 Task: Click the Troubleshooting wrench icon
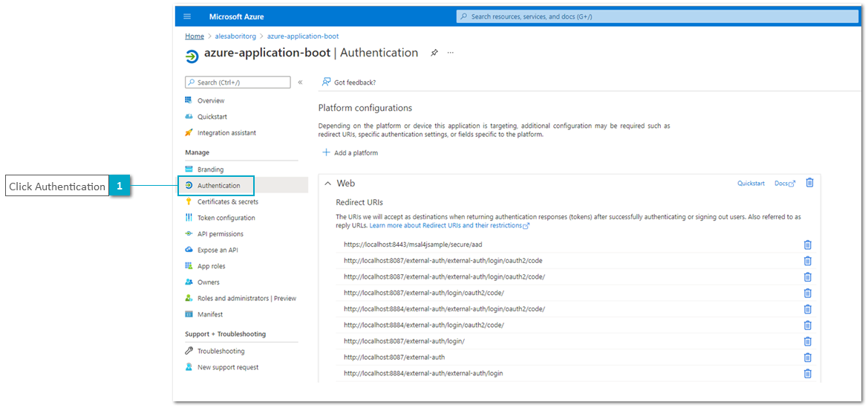(188, 350)
